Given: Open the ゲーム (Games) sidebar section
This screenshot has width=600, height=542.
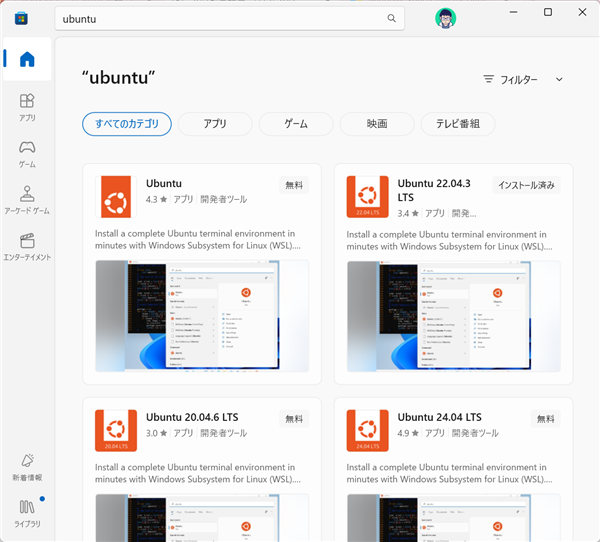Looking at the screenshot, I should 27,154.
